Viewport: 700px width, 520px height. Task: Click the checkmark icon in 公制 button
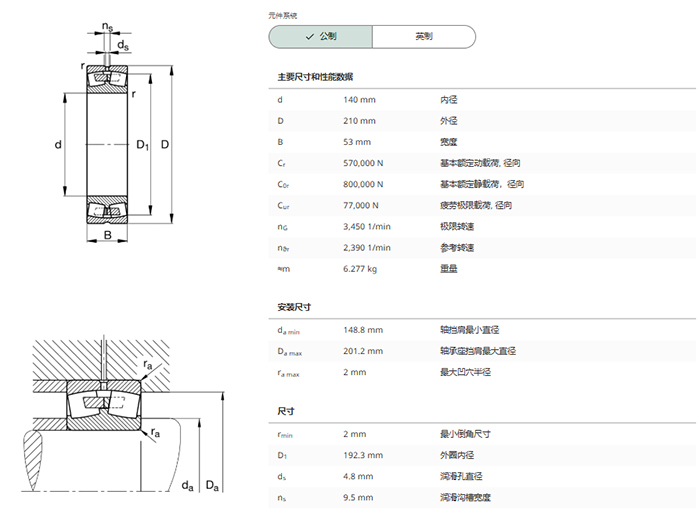click(x=310, y=37)
